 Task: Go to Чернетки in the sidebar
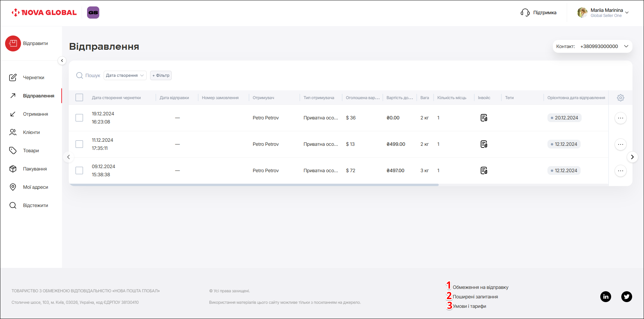click(33, 77)
